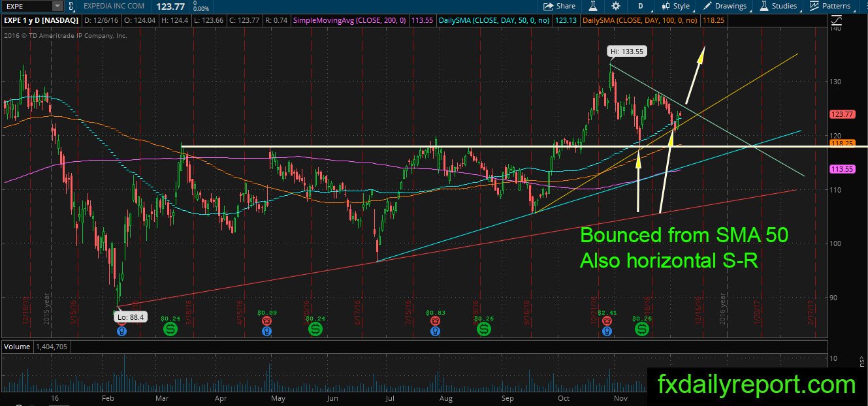Click the October lightbulb event icon
This screenshot has width=868, height=406.
[607, 331]
